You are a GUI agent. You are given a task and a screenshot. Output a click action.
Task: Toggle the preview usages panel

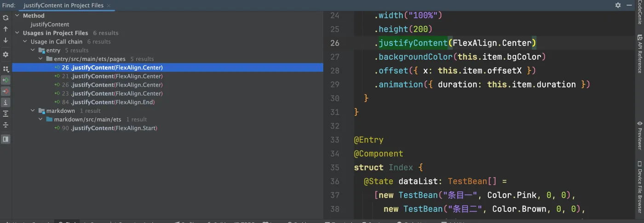[6, 139]
